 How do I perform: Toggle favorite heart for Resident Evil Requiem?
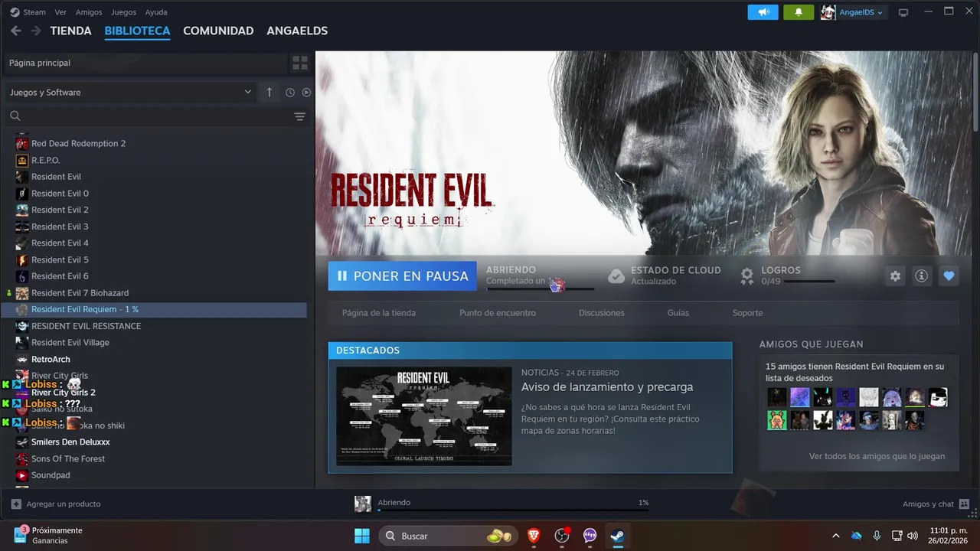tap(949, 276)
